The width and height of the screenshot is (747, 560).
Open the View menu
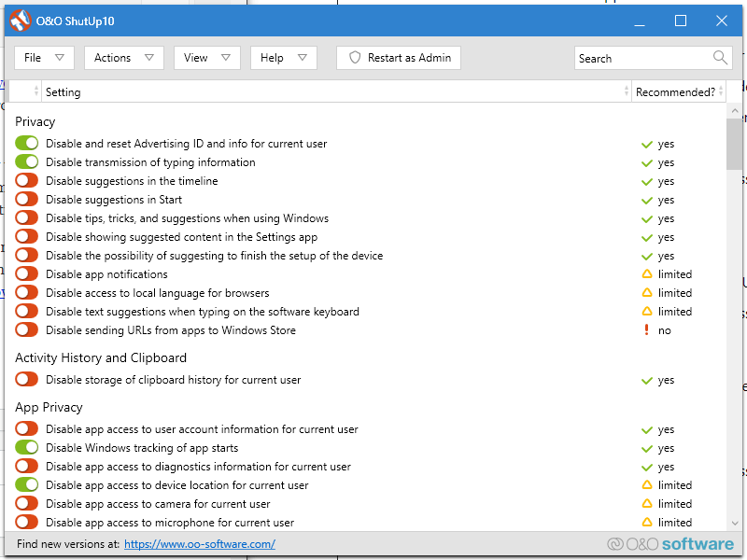[206, 58]
